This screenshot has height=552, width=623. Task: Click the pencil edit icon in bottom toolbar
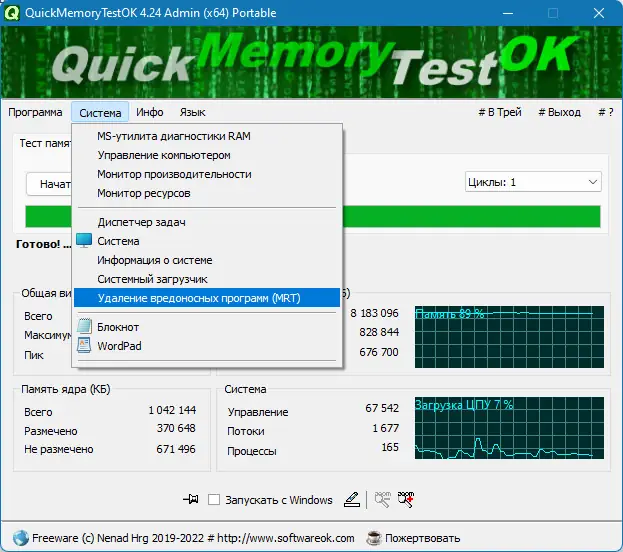(352, 500)
